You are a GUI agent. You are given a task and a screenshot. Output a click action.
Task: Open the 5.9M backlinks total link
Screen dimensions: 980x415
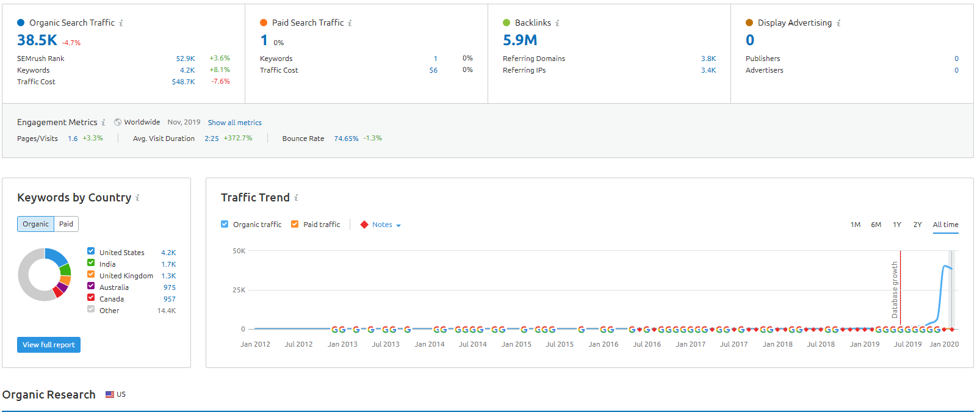[x=520, y=40]
